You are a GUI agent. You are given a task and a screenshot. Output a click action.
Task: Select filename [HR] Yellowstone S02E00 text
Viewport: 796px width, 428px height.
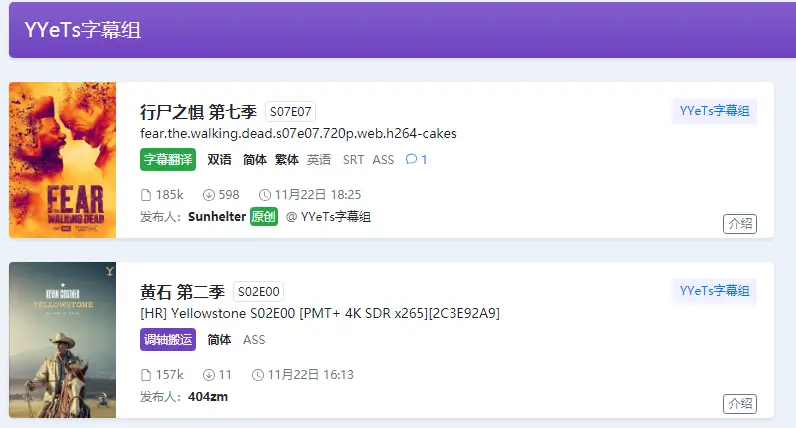click(x=320, y=314)
